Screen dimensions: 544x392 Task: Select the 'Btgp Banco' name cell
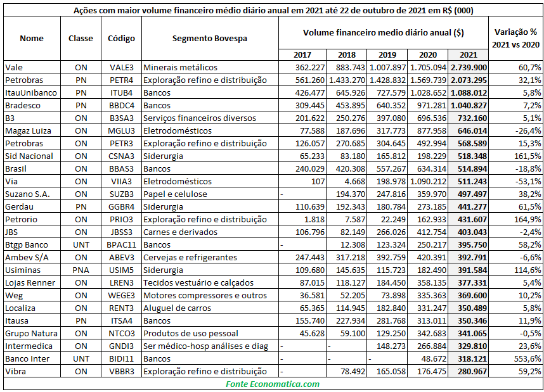[32, 244]
